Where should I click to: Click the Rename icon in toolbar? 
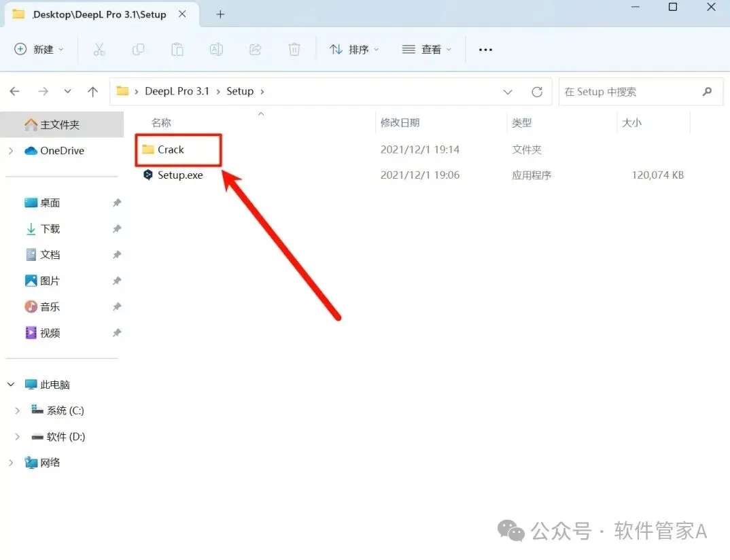click(216, 50)
